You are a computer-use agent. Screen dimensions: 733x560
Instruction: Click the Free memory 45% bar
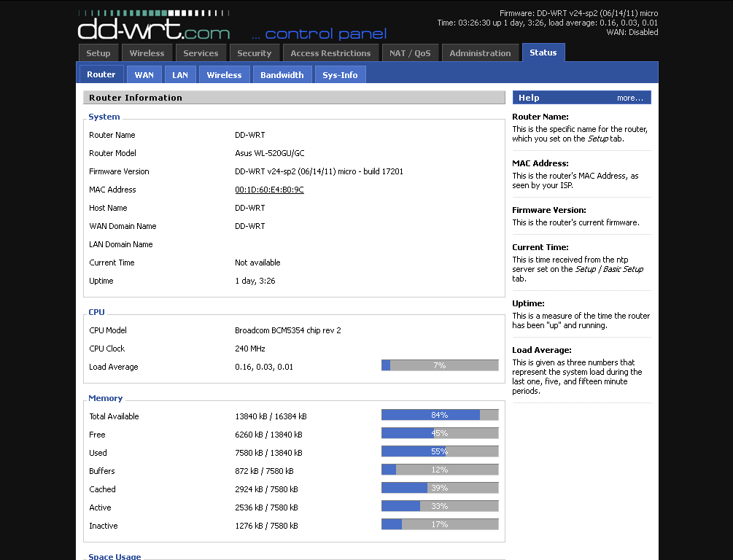(440, 433)
